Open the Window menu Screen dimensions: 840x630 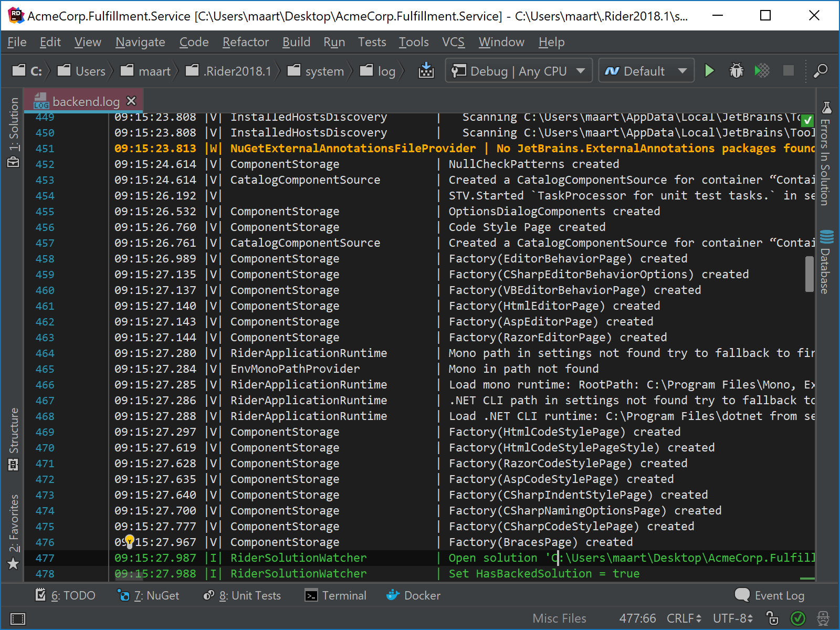501,42
